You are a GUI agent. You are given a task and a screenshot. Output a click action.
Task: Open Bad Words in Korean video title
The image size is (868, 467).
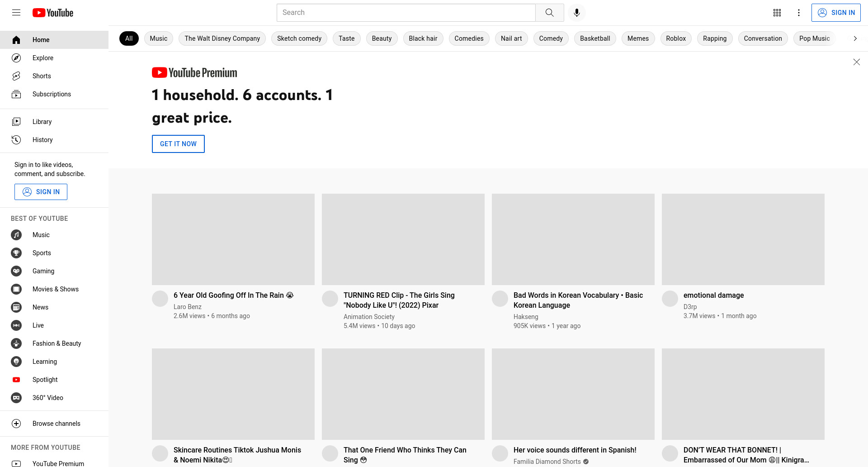point(578,300)
